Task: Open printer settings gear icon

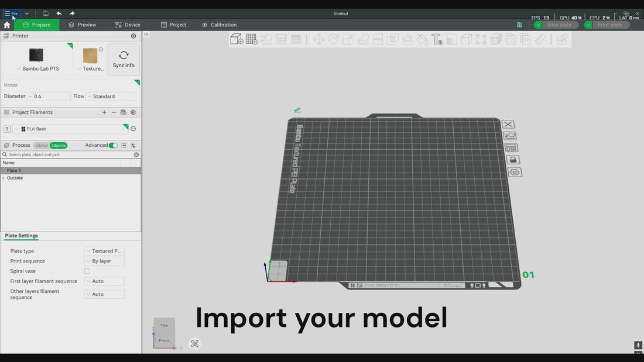Action: (x=133, y=36)
